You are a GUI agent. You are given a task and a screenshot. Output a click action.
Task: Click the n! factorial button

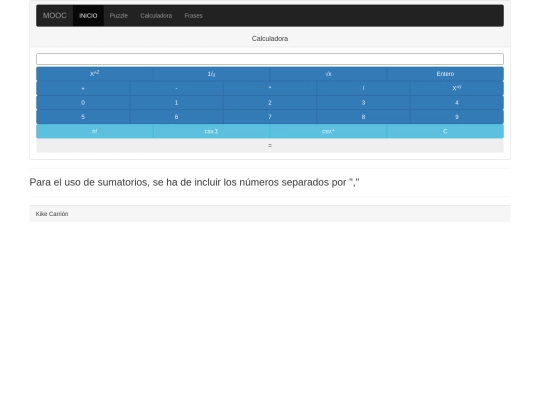click(x=95, y=131)
